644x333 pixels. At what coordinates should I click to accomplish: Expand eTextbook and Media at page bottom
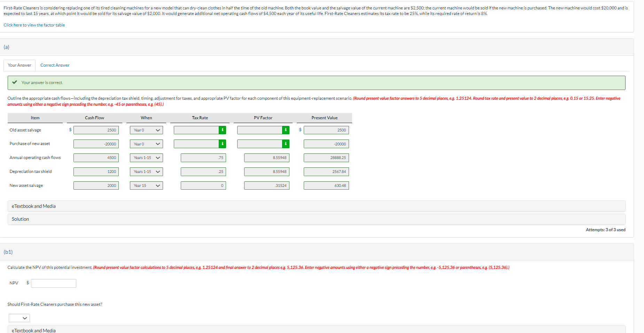pyautogui.click(x=33, y=330)
